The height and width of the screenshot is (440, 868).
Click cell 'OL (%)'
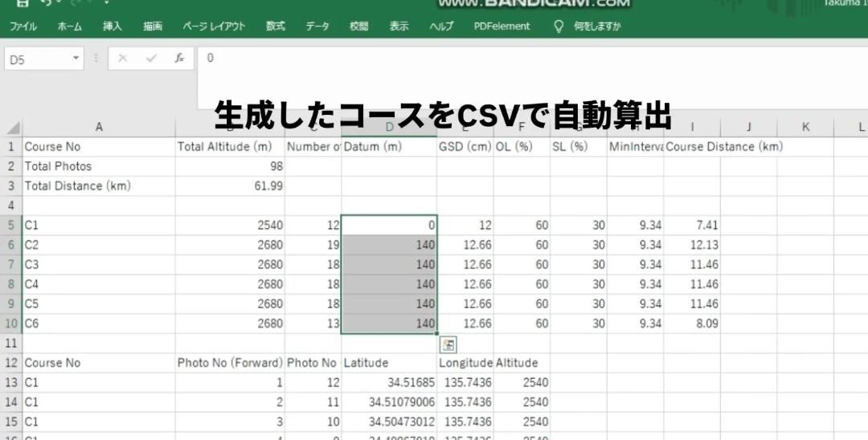pyautogui.click(x=522, y=147)
